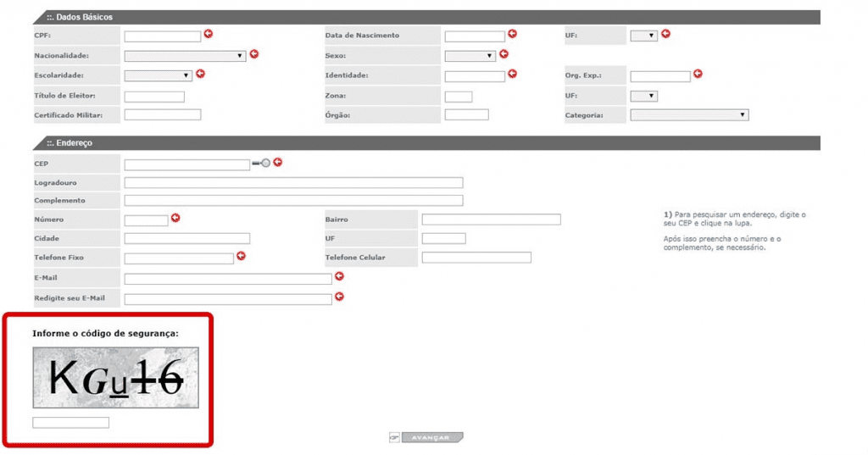
Task: Open the Sexo dropdown
Action: (470, 56)
